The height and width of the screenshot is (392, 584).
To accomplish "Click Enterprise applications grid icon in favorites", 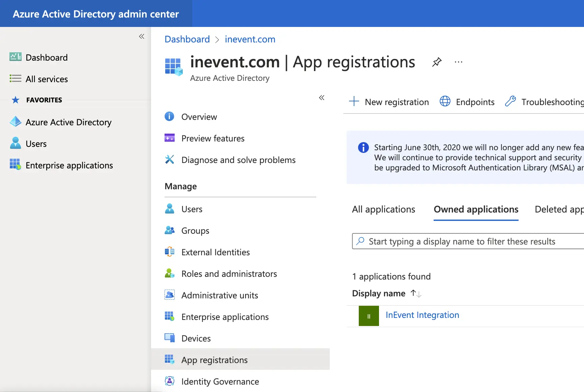I will coord(16,164).
